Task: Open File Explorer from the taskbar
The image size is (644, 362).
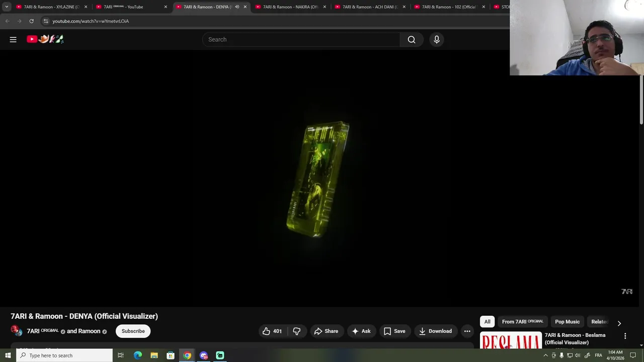Action: click(x=154, y=355)
